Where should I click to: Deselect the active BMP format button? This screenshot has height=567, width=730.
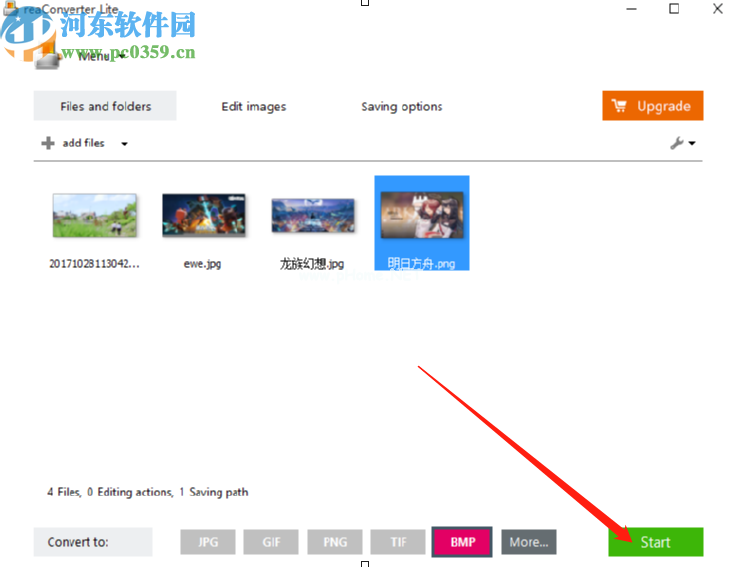coord(463,542)
